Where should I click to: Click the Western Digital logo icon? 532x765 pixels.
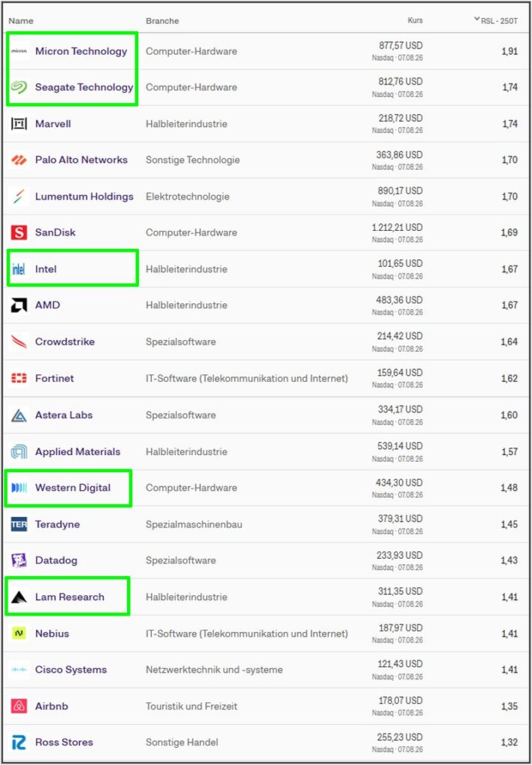tap(19, 488)
